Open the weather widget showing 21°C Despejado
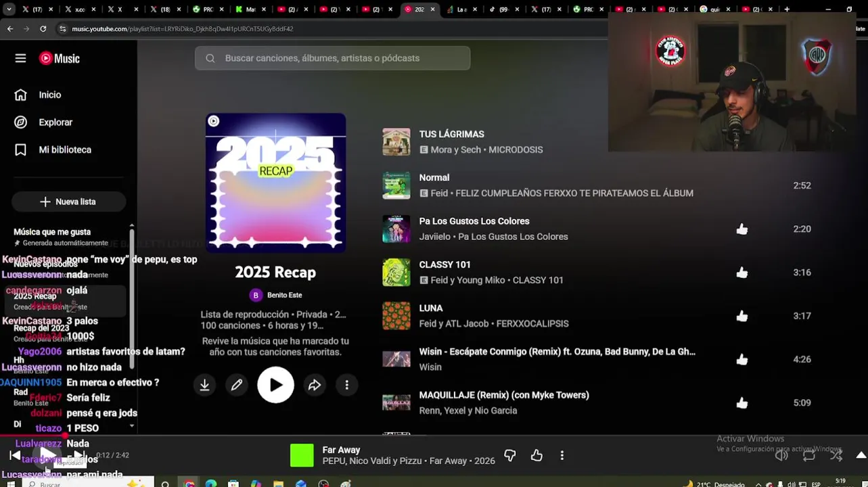868x487 pixels. pyautogui.click(x=714, y=484)
